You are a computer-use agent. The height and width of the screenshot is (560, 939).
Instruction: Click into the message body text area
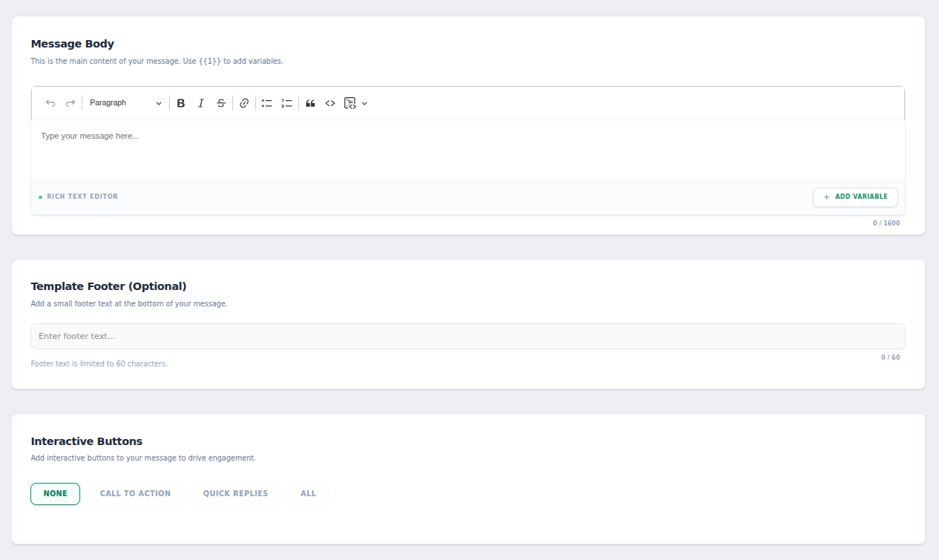pos(468,150)
